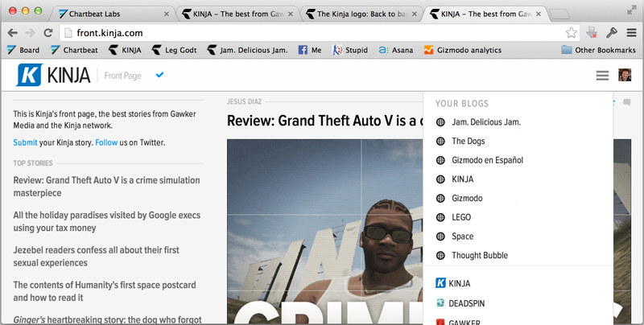Screen dimensions: 644x325
Task: Go back with the browser back arrow
Action: tap(13, 33)
